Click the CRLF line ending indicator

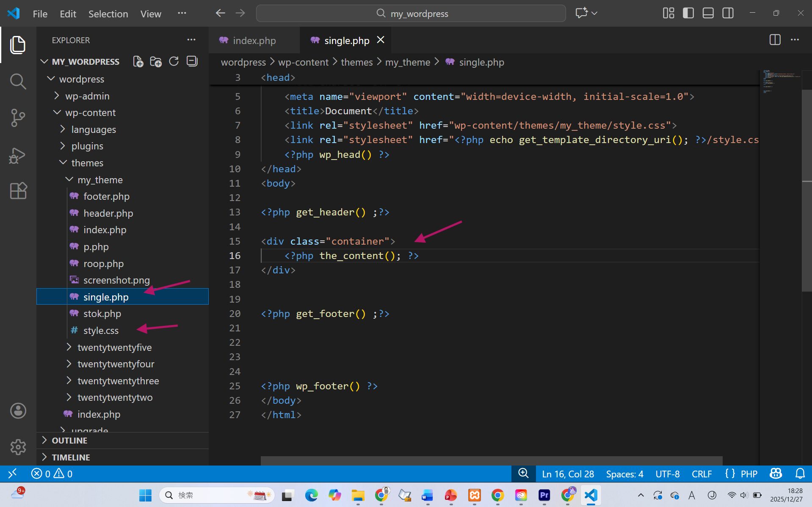point(702,474)
